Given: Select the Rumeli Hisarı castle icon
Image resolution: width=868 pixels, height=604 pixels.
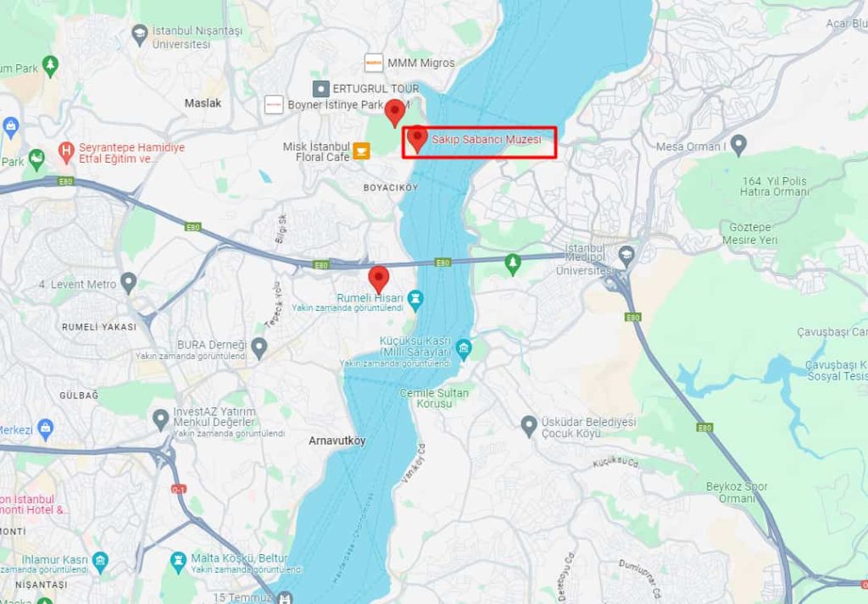Looking at the screenshot, I should point(415,299).
